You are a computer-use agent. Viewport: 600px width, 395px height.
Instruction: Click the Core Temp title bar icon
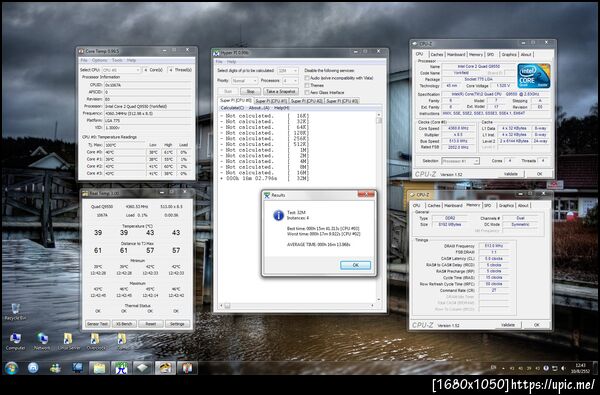tap(81, 51)
